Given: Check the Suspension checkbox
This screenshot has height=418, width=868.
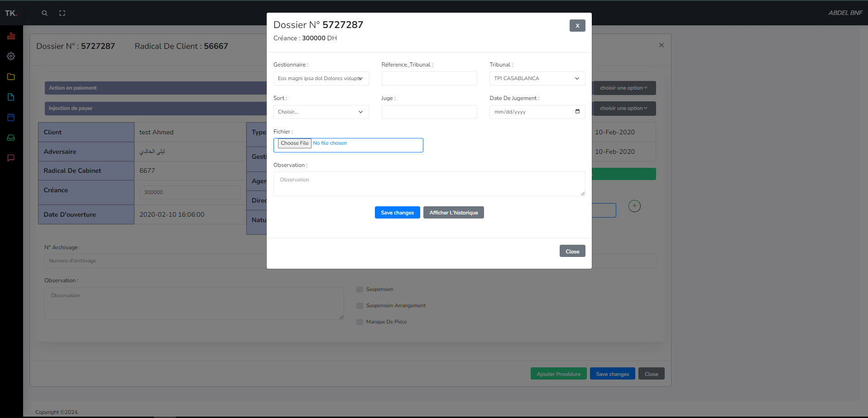Looking at the screenshot, I should coord(360,289).
